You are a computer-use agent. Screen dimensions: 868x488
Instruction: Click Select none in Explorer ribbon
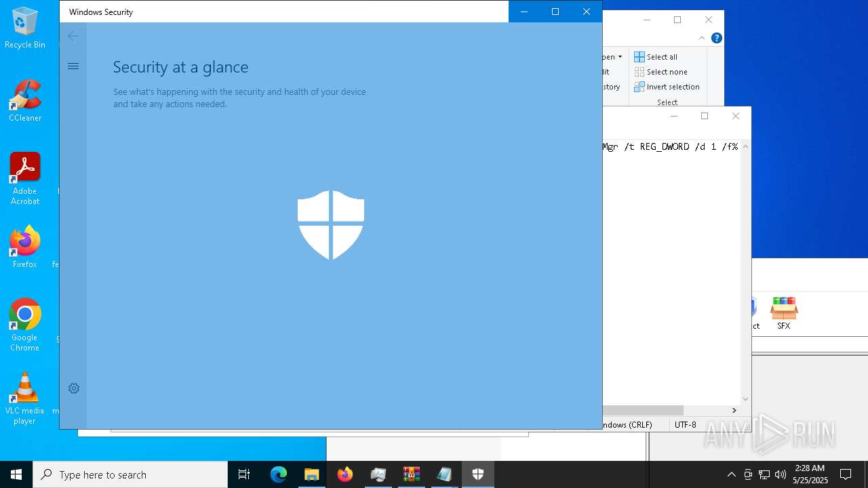(x=661, y=72)
